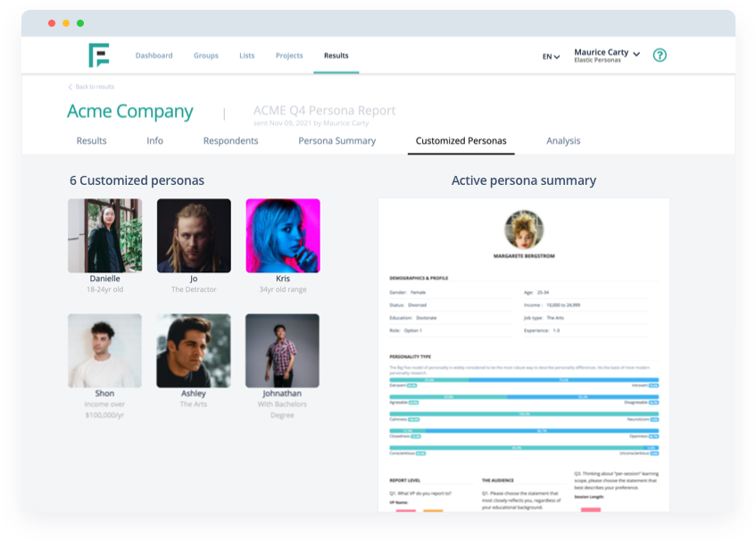
Task: Click the Extravert–Introvert personality bar
Action: coord(524,380)
